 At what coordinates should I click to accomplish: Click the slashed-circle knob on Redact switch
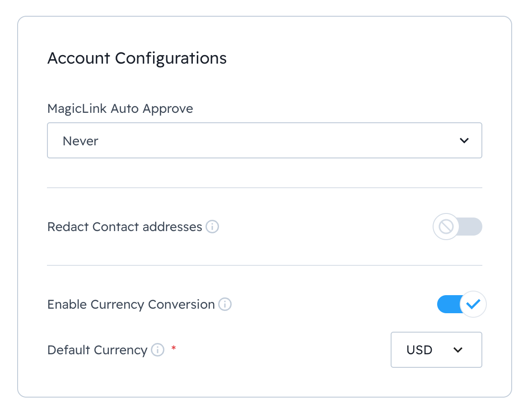coord(446,227)
